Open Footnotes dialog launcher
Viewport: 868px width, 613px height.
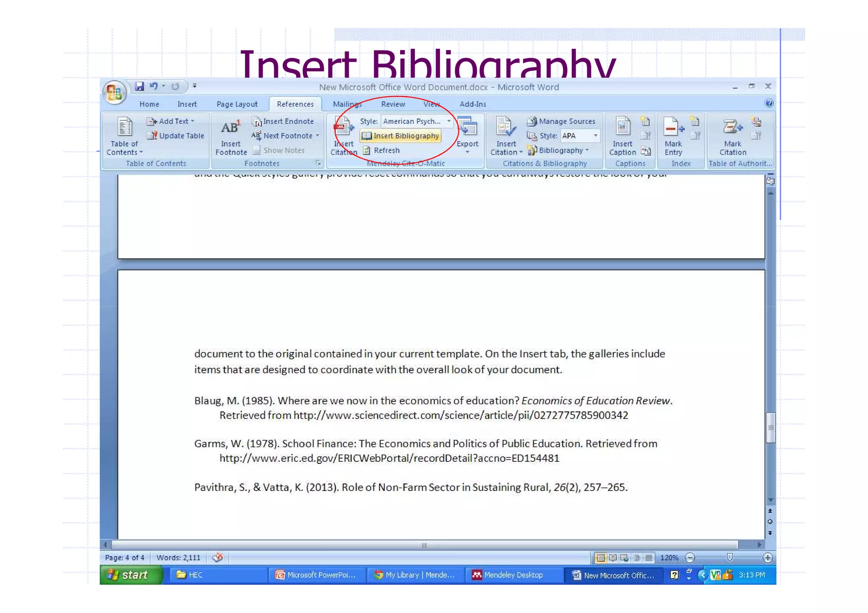318,163
